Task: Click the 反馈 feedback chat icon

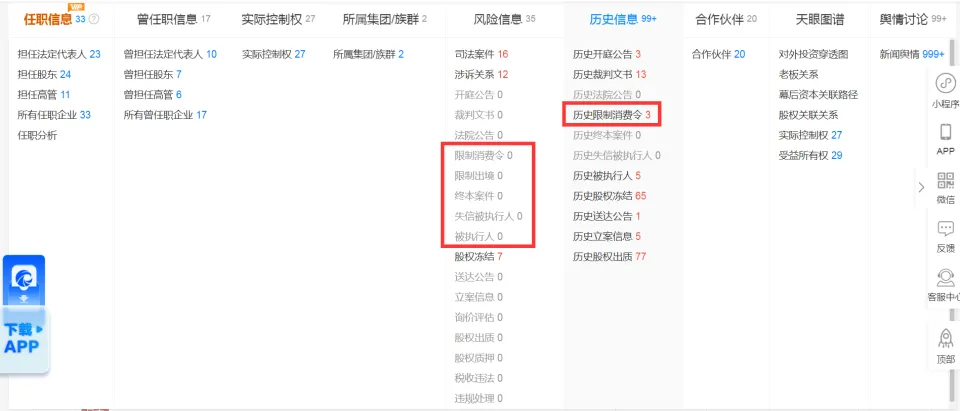Action: [944, 230]
